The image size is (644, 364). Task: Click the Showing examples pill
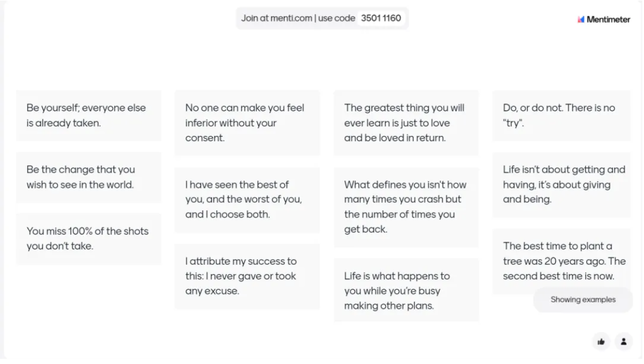pyautogui.click(x=583, y=299)
